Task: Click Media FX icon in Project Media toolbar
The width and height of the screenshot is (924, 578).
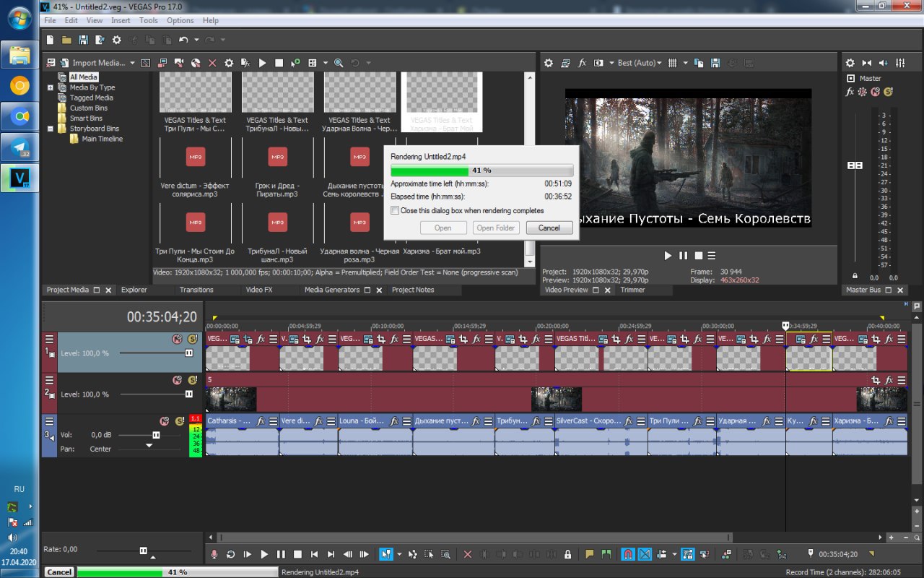Action: coord(245,63)
